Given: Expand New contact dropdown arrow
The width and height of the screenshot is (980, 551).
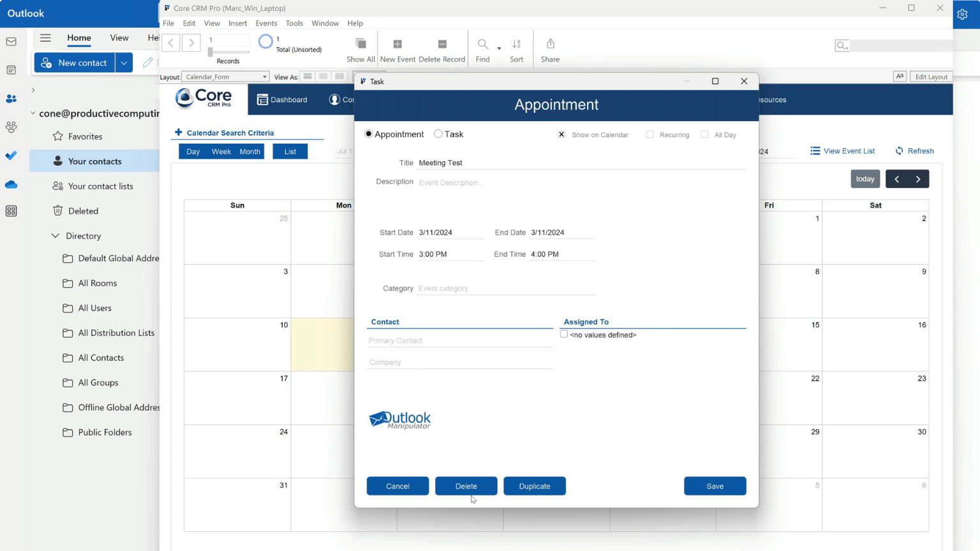Looking at the screenshot, I should click(x=124, y=62).
